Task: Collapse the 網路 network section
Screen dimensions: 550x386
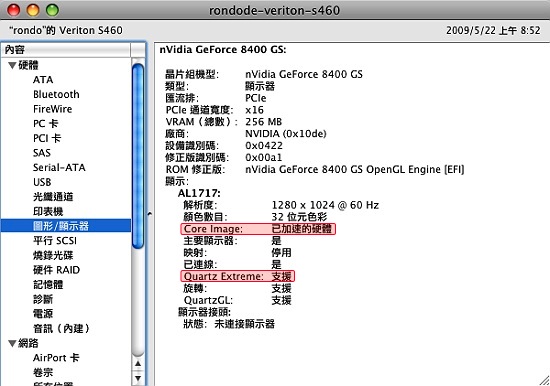Action: click(12, 343)
